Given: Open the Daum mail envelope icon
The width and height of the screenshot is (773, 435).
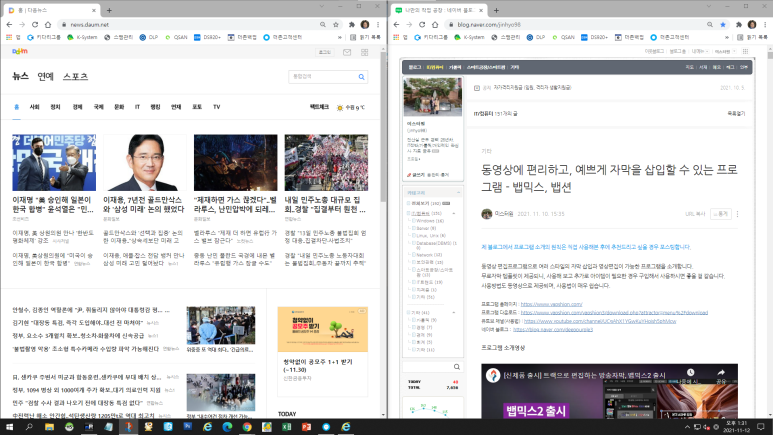Looking at the screenshot, I should (x=347, y=52).
